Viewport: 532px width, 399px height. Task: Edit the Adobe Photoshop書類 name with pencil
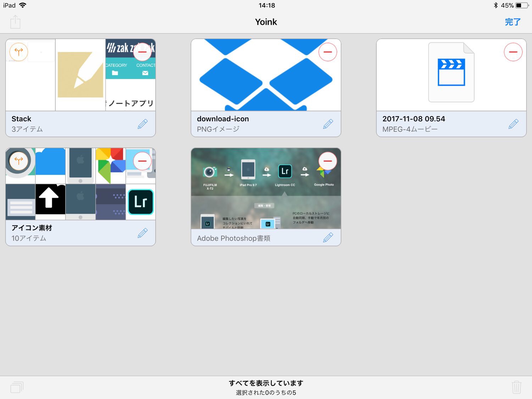tap(328, 237)
